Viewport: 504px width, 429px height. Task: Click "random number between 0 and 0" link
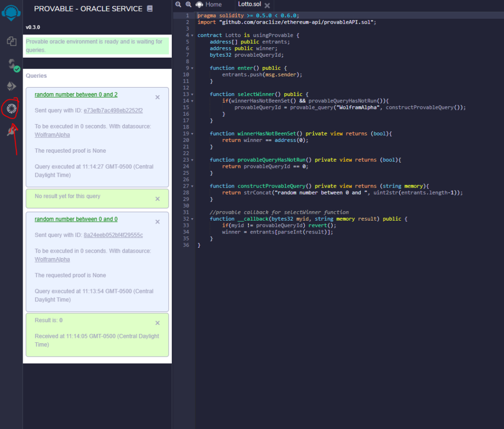tap(76, 219)
